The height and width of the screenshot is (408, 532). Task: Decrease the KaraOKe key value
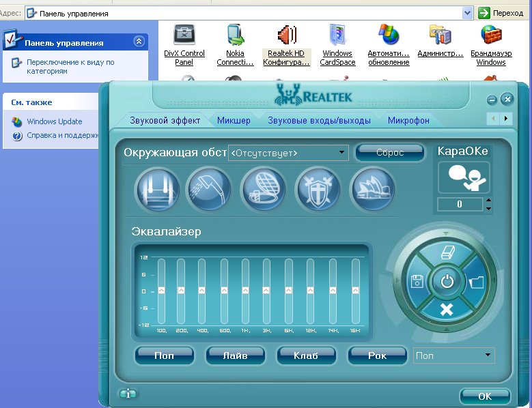tap(488, 208)
